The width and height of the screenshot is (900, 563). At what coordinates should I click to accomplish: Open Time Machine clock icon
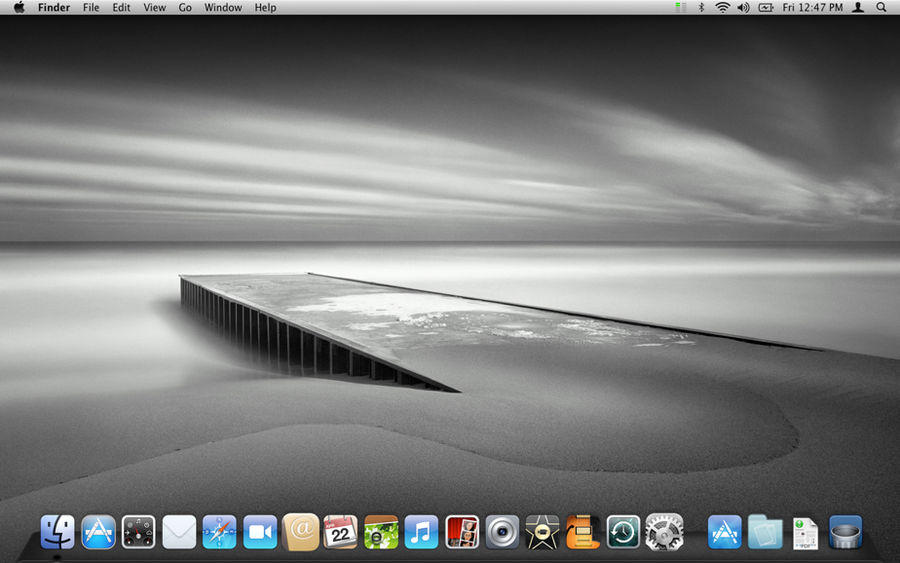tap(623, 531)
